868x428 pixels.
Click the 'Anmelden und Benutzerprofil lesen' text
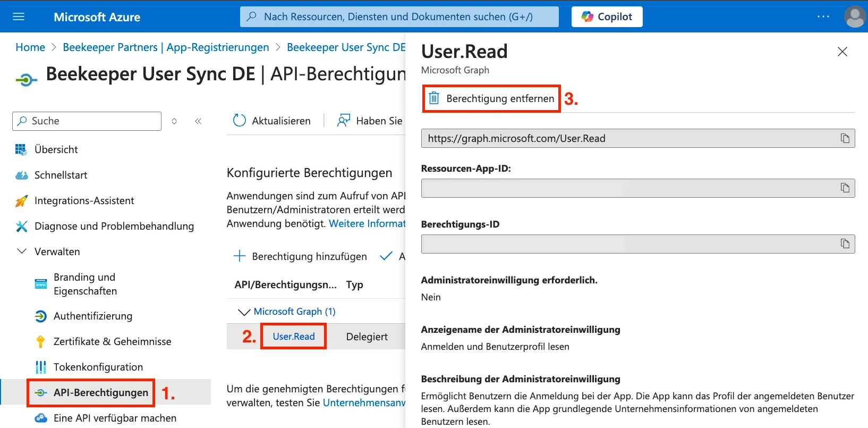(x=495, y=347)
